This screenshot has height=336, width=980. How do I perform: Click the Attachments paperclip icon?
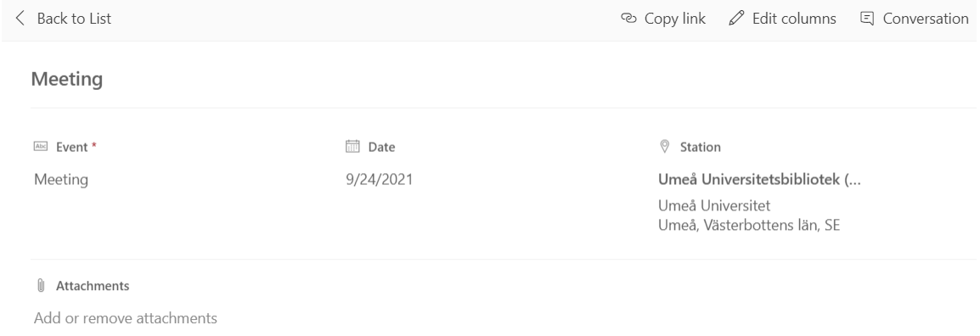point(41,286)
